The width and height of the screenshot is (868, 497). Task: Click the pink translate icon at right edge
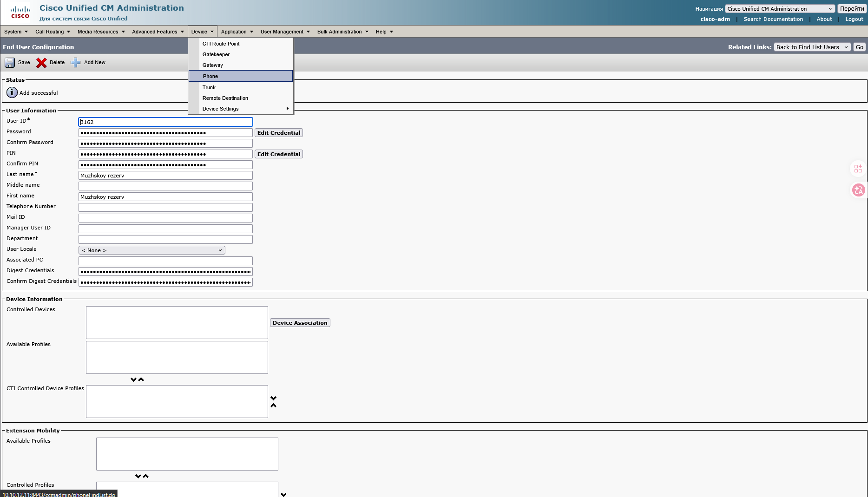858,190
